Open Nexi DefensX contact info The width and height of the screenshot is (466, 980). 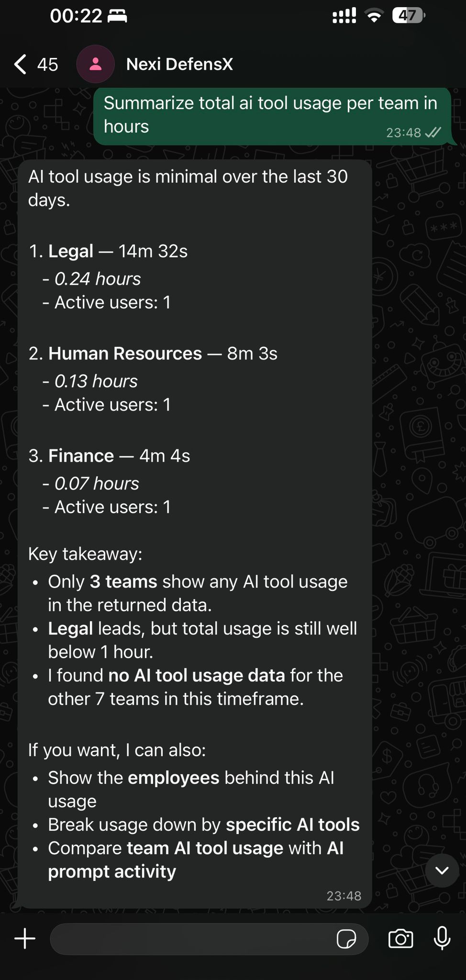tap(179, 64)
